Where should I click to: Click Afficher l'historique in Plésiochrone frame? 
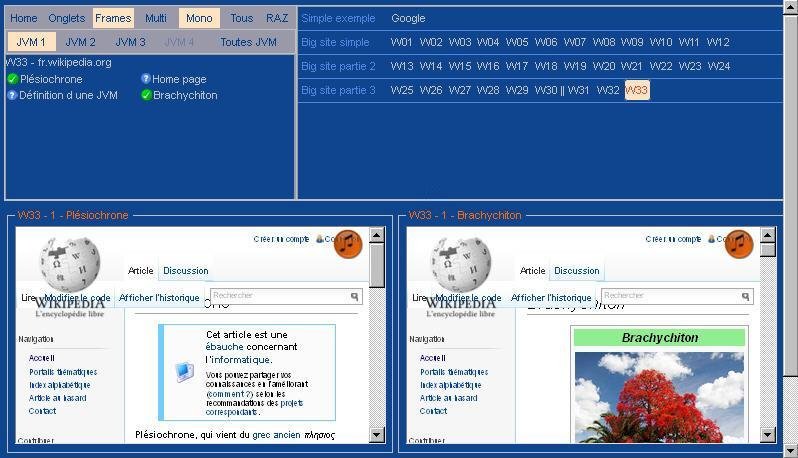(x=159, y=298)
